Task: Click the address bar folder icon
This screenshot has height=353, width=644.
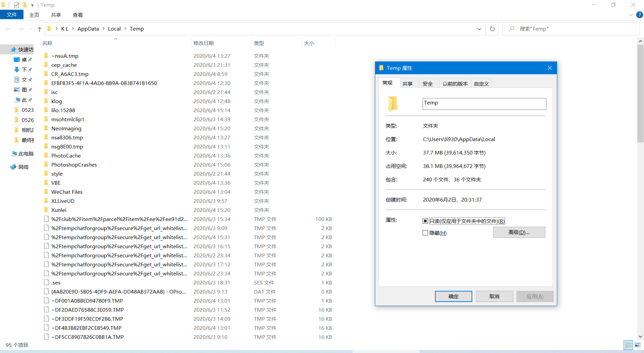Action: [49, 29]
